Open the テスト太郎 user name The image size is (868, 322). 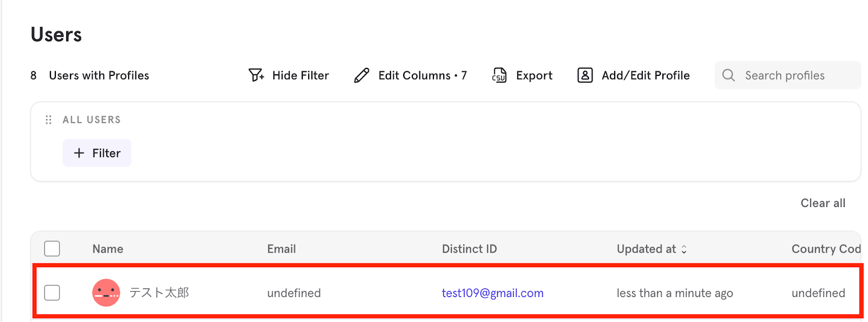point(159,293)
